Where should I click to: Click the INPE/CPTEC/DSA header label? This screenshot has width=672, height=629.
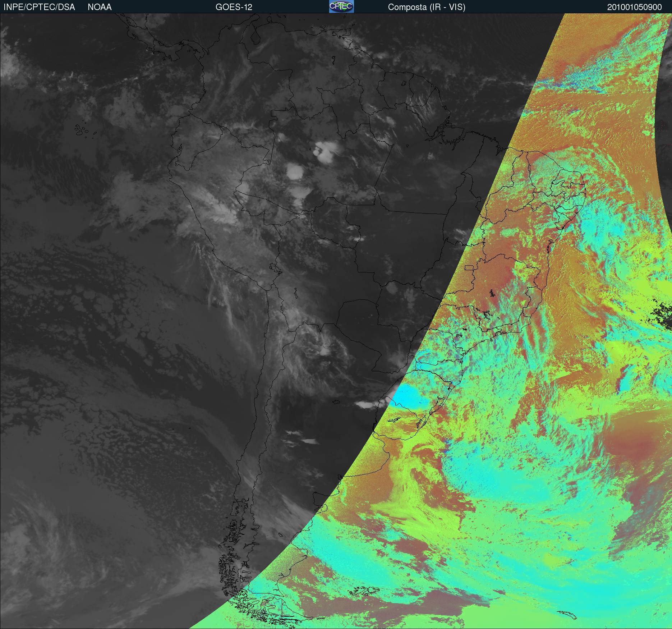tap(39, 7)
